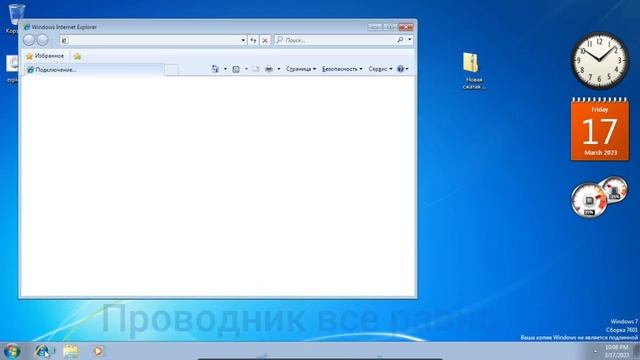Add page to favorites bar star icon
This screenshot has height=360, width=640.
pos(77,56)
